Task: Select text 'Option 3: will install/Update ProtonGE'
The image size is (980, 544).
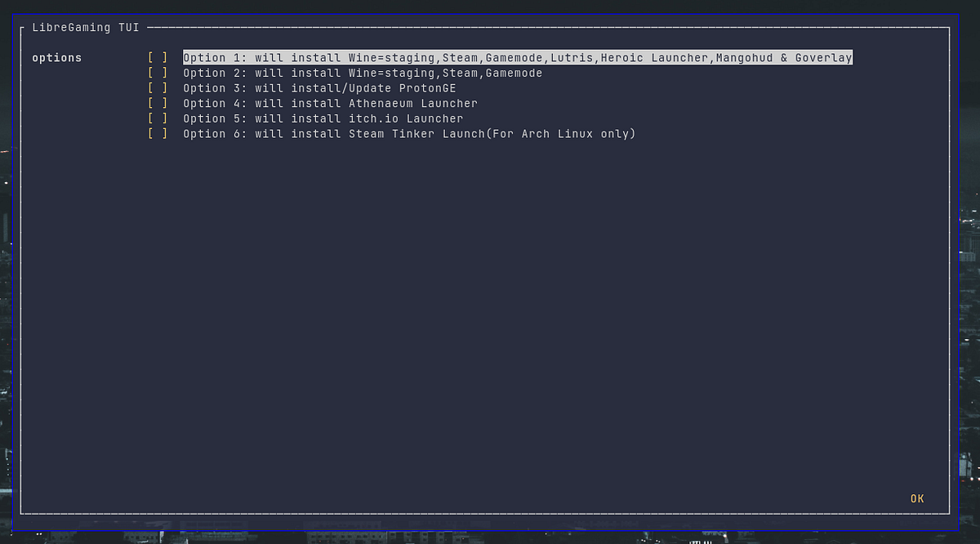Action: click(319, 88)
